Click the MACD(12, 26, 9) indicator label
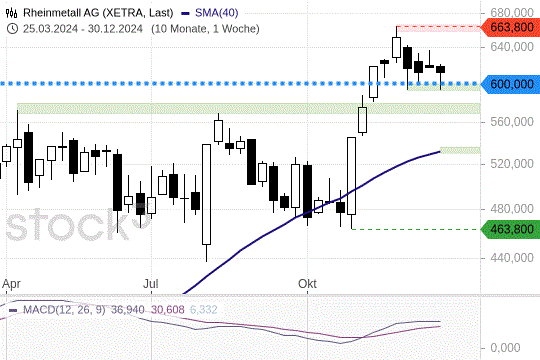This screenshot has width=540, height=360. click(x=64, y=310)
